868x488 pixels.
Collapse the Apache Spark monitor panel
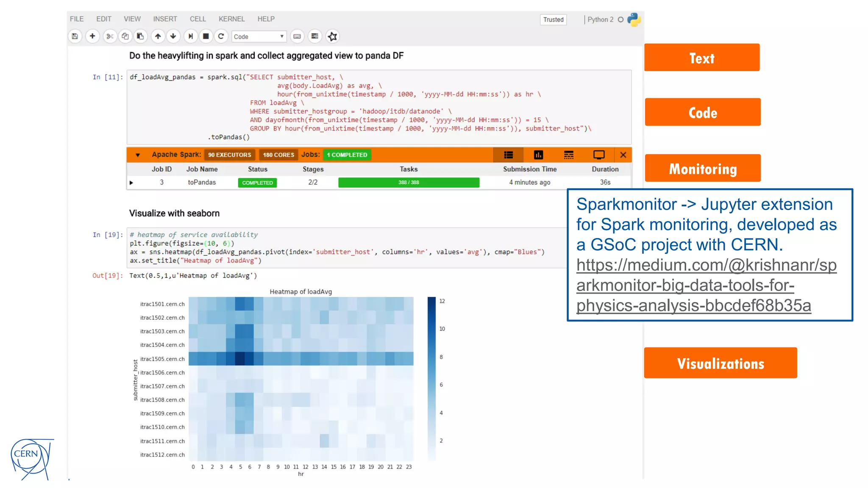click(138, 155)
